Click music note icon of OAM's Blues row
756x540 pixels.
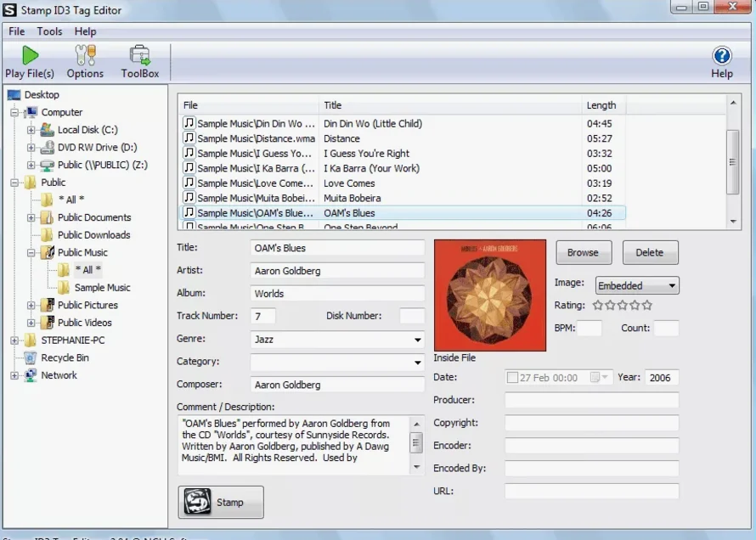(189, 212)
